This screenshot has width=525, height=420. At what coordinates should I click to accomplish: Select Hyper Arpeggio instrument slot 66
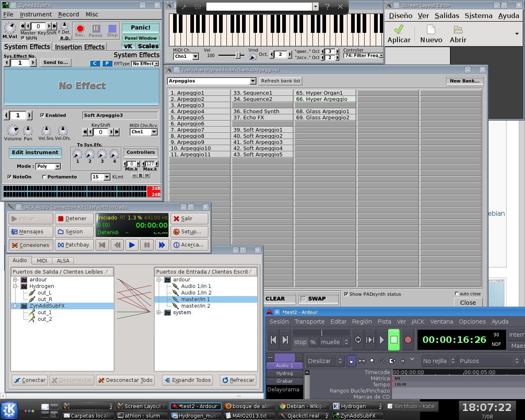325,99
